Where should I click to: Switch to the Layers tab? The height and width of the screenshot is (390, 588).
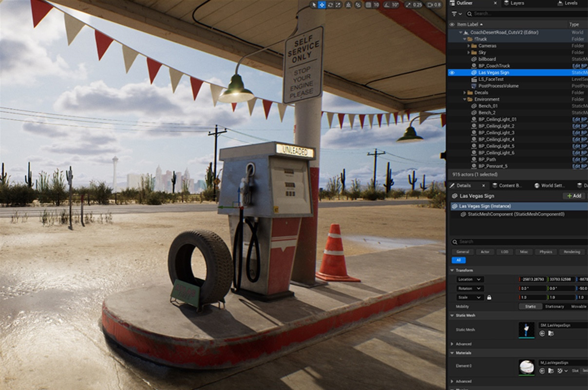tap(516, 3)
